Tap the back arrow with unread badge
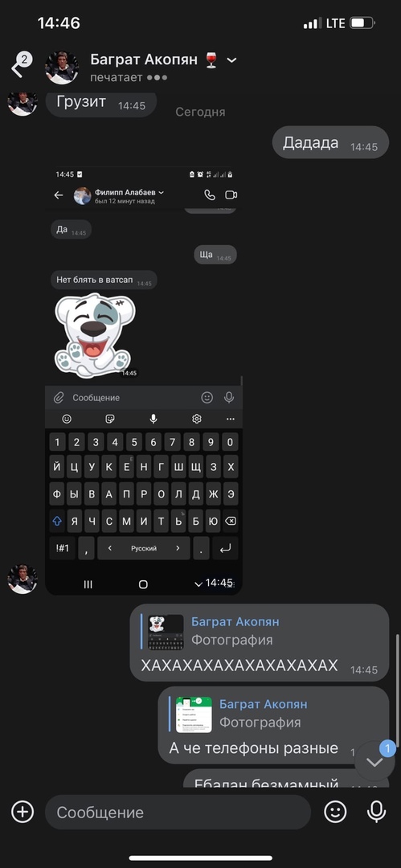Screen dimensions: 401x868 coord(21,67)
